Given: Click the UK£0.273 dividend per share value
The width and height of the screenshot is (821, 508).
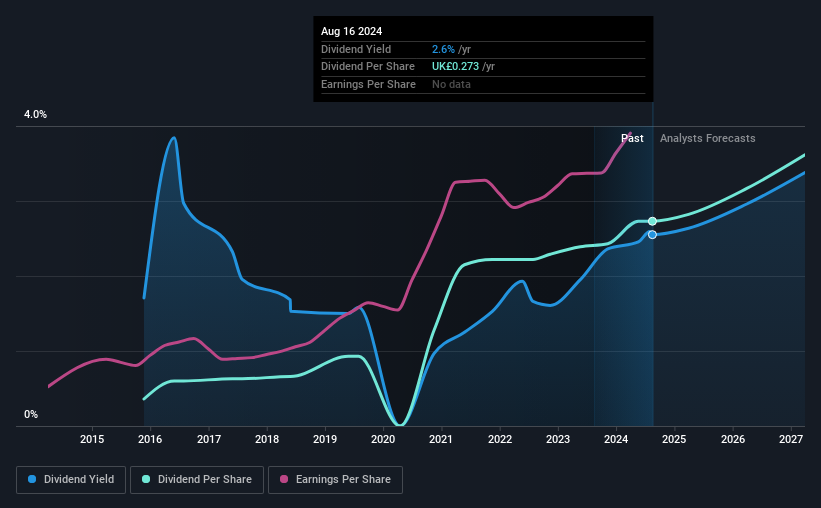Looking at the screenshot, I should click(455, 67).
